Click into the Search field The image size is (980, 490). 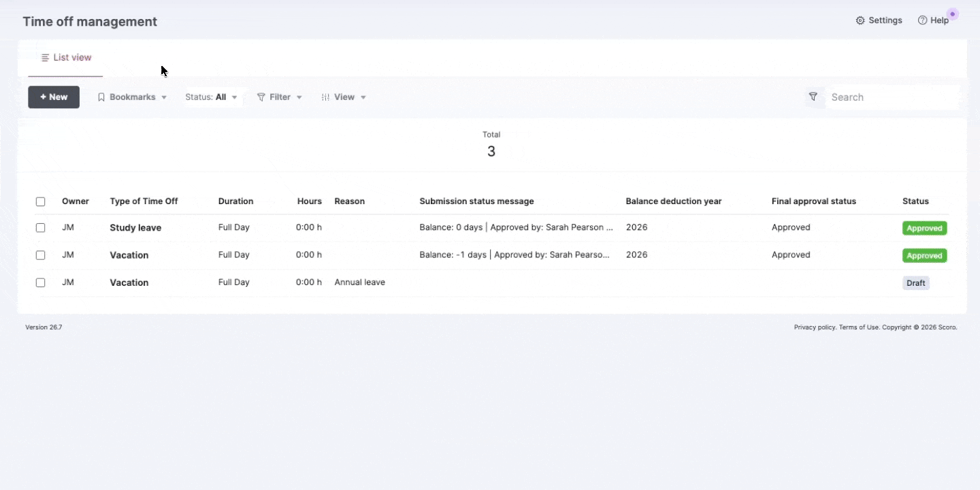point(892,97)
